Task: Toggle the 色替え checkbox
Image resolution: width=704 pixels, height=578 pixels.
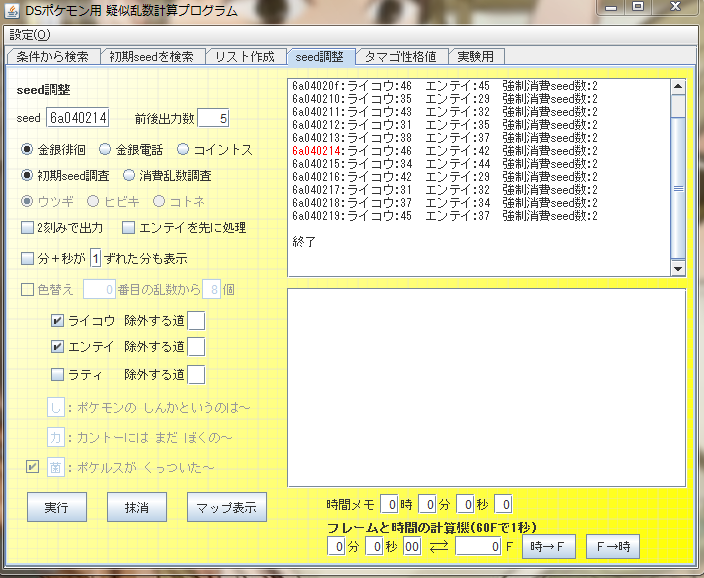Action: (x=27, y=290)
